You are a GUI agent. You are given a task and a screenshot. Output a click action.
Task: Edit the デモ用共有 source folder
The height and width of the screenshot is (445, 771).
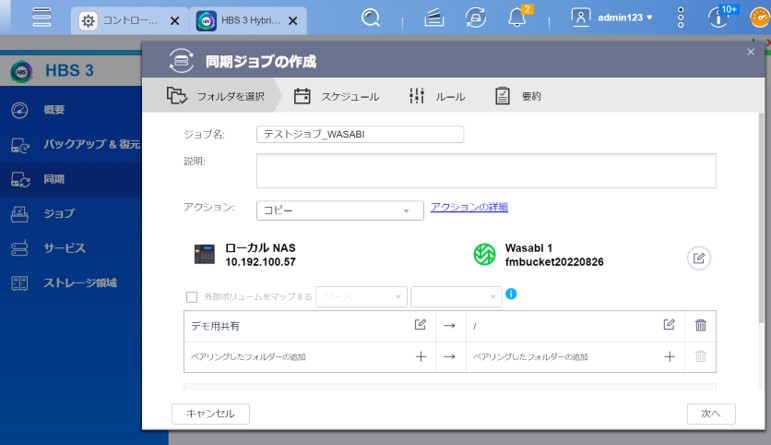click(420, 325)
